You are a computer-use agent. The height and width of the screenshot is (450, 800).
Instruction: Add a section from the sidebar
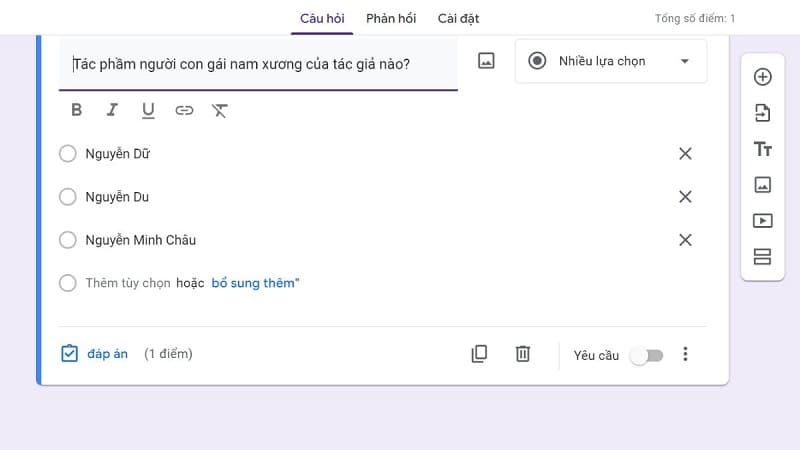763,257
